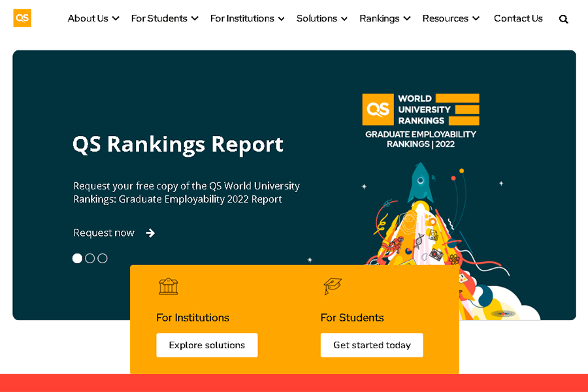The width and height of the screenshot is (588, 392).
Task: Click the QS Rankings Report heading
Action: point(178,144)
